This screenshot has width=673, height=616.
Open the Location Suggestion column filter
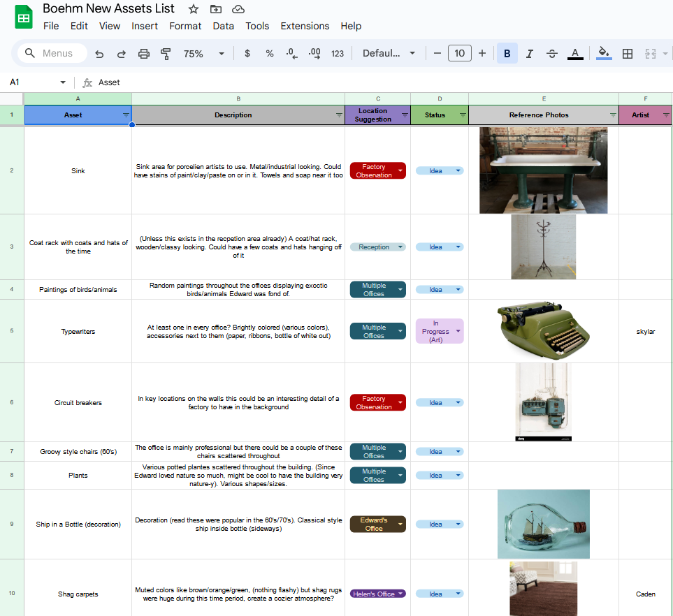pos(405,115)
